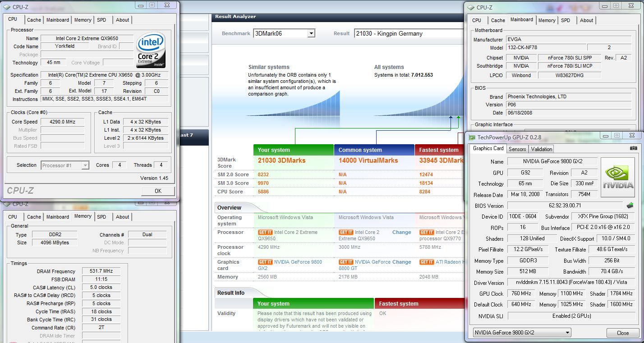Image resolution: width=644 pixels, height=343 pixels.
Task: Click the SM 2.0 Score value 8232
Action: pos(263,174)
